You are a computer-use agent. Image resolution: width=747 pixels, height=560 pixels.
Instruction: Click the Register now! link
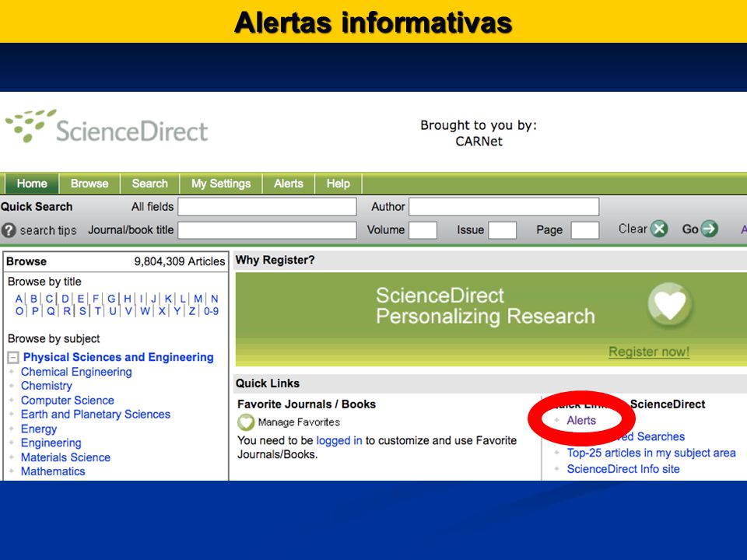[x=649, y=352]
